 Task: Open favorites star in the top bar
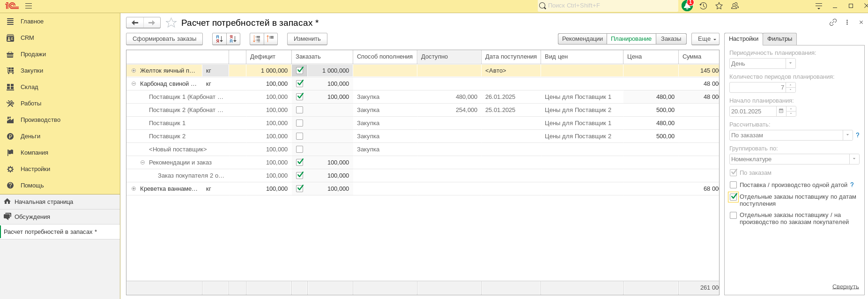click(x=719, y=6)
